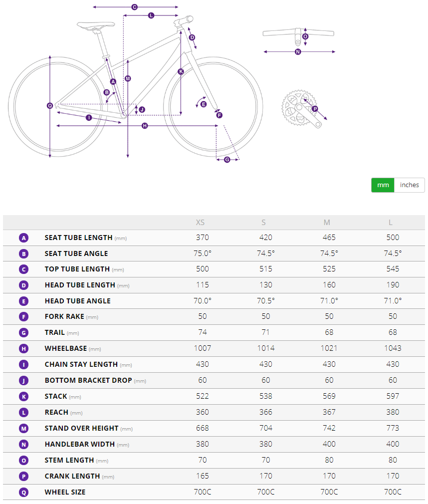Click the Top Tube Length row label

(77, 269)
